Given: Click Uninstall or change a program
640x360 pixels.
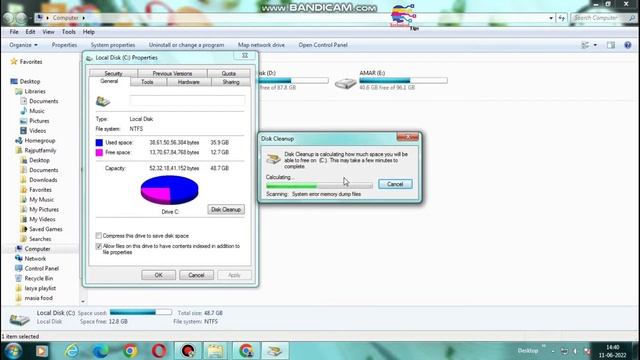Looking at the screenshot, I should (186, 45).
